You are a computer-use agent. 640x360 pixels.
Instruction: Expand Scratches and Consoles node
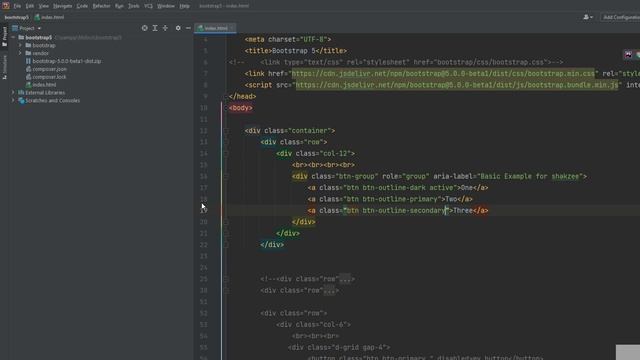[13, 100]
